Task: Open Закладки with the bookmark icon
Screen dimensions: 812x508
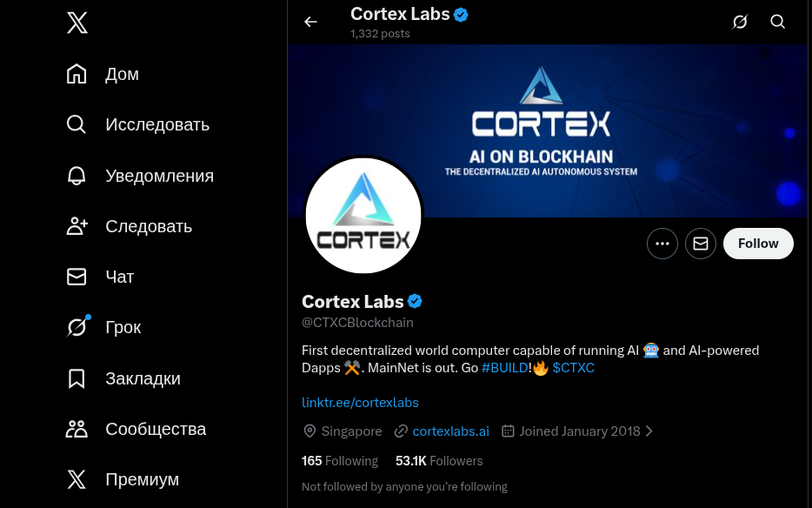Action: (x=77, y=378)
